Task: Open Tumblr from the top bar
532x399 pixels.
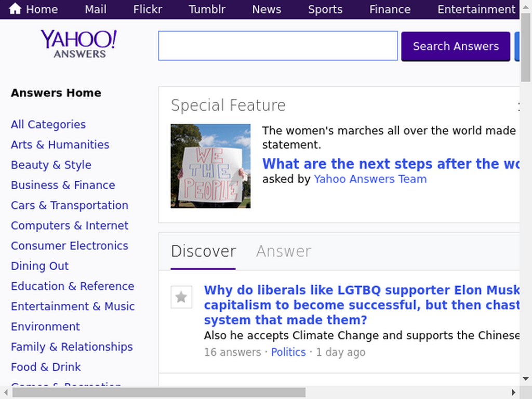Action: click(x=207, y=9)
